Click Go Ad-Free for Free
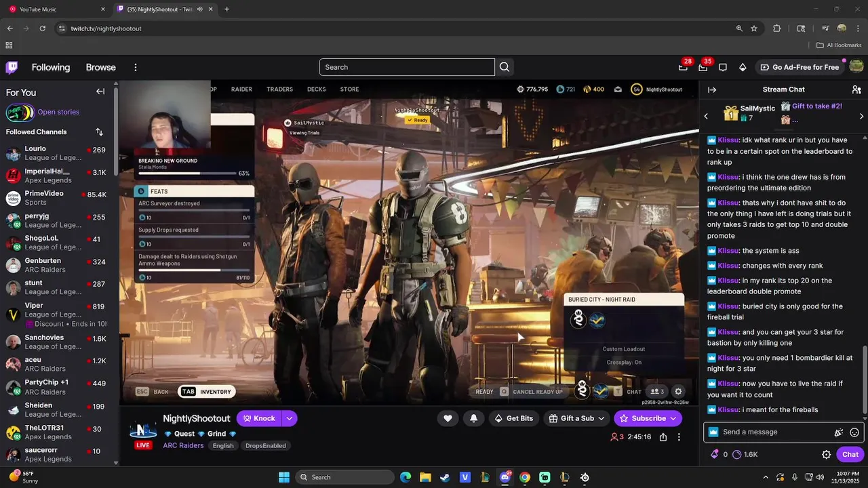Screen dimensions: 868x488 800,67
